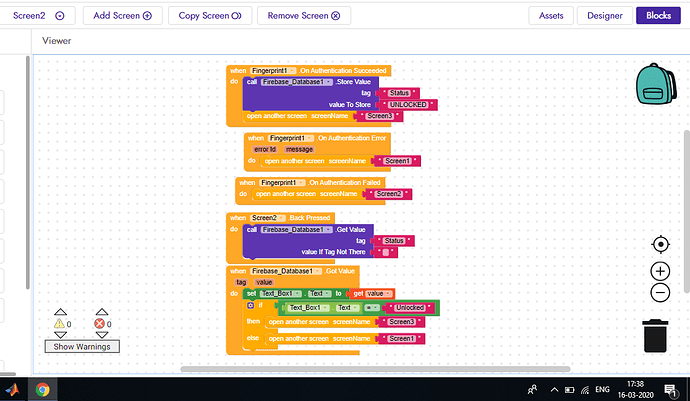Click the trash can icon
This screenshot has width=690, height=401.
tap(655, 336)
